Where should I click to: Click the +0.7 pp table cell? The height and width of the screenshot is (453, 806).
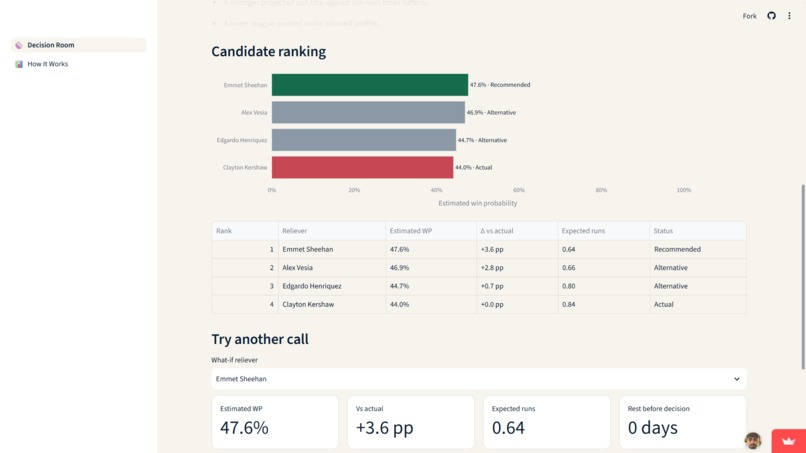coord(517,286)
